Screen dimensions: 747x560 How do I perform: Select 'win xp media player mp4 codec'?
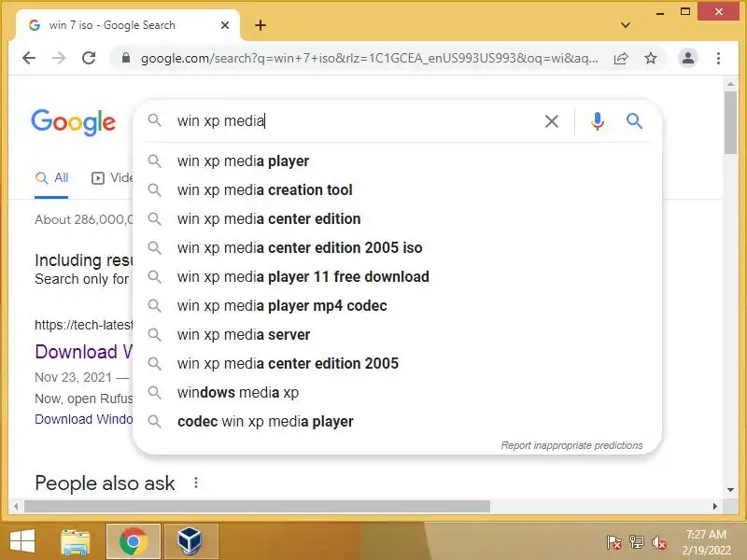click(398, 306)
